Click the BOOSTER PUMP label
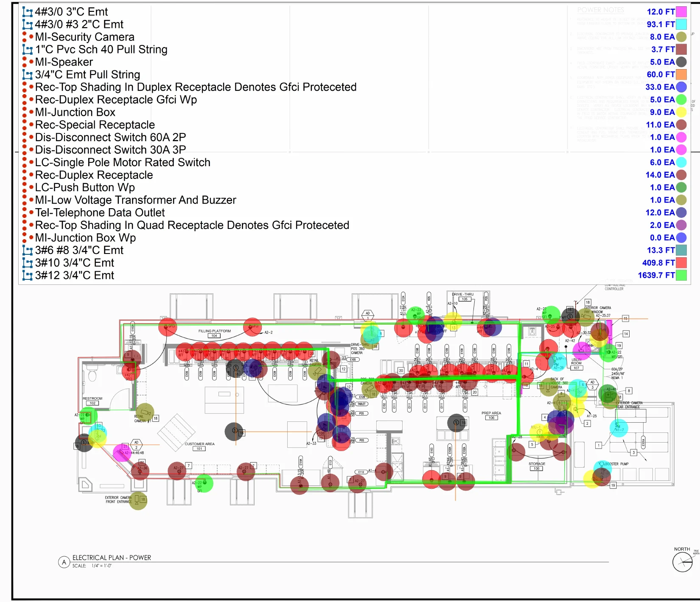700x602 pixels. point(616,464)
